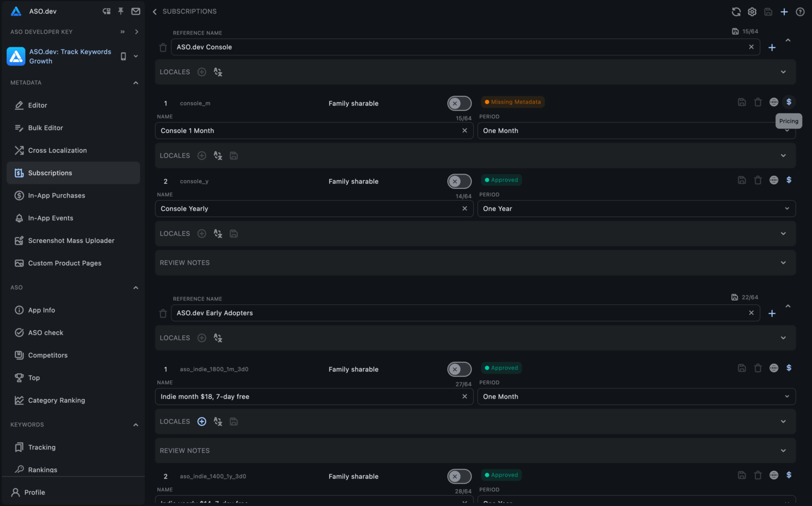Click the Console Yearly name field

[307, 208]
